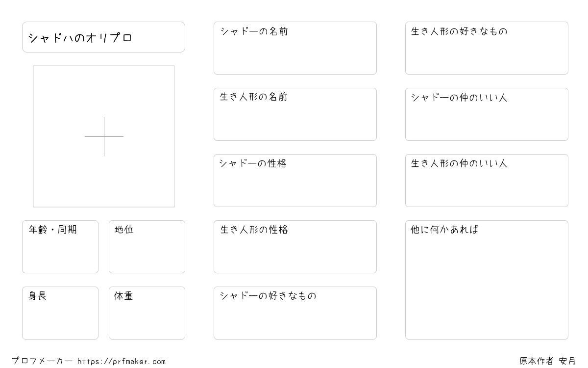
Task: Select the 生き人形の仲のいい人 box
Action: click(x=487, y=181)
